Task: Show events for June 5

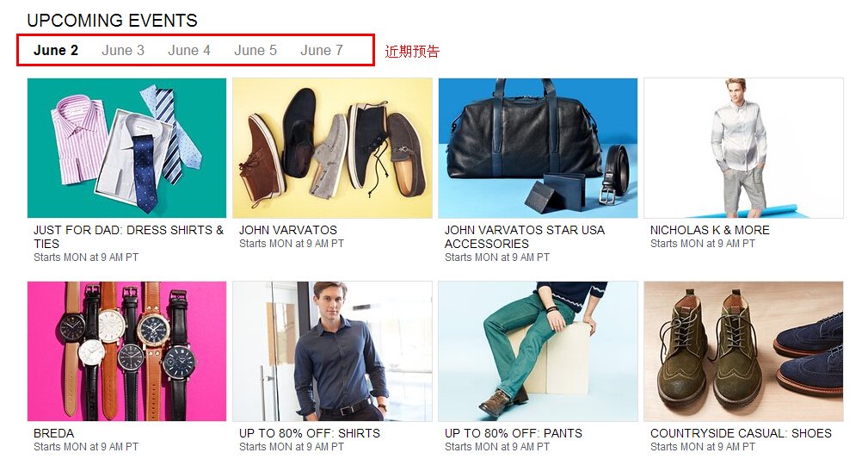Action: click(255, 51)
